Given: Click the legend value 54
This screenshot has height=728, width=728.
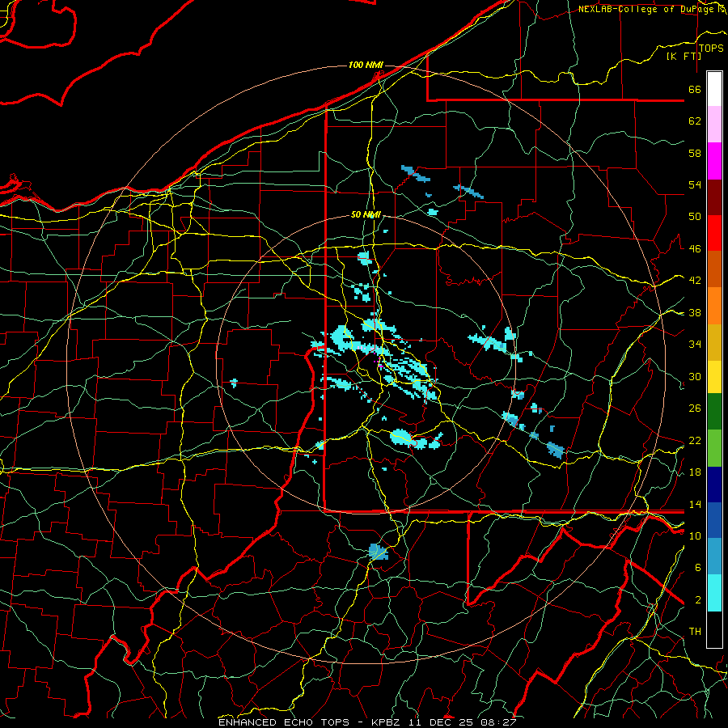Looking at the screenshot, I should tap(695, 184).
